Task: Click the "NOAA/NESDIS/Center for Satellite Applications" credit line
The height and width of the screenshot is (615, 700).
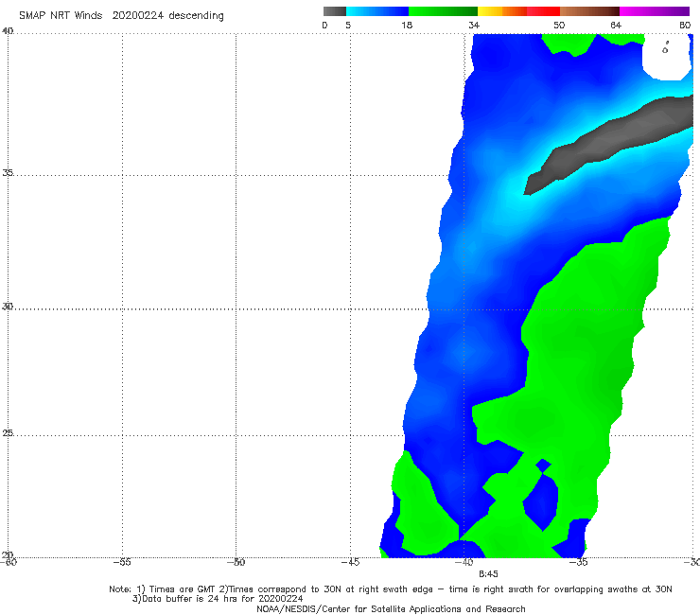Action: [x=391, y=609]
